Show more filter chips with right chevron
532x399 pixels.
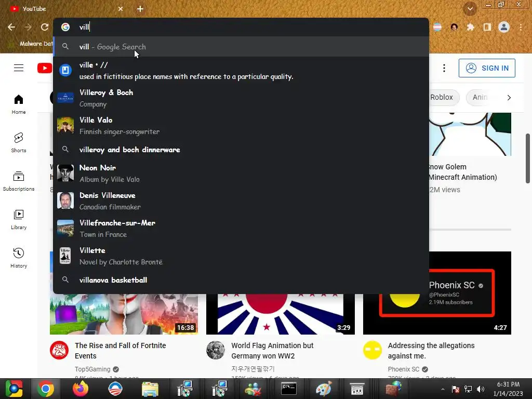click(509, 97)
